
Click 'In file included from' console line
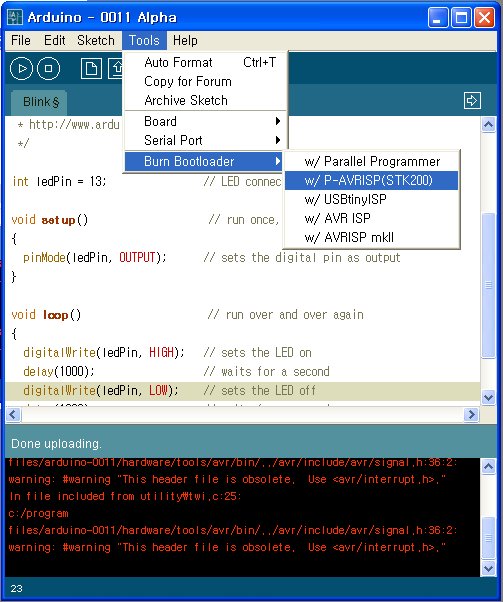(x=124, y=496)
